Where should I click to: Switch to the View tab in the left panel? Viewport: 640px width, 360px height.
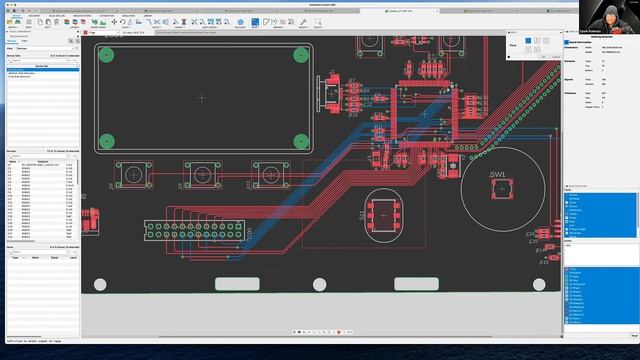(x=24, y=41)
